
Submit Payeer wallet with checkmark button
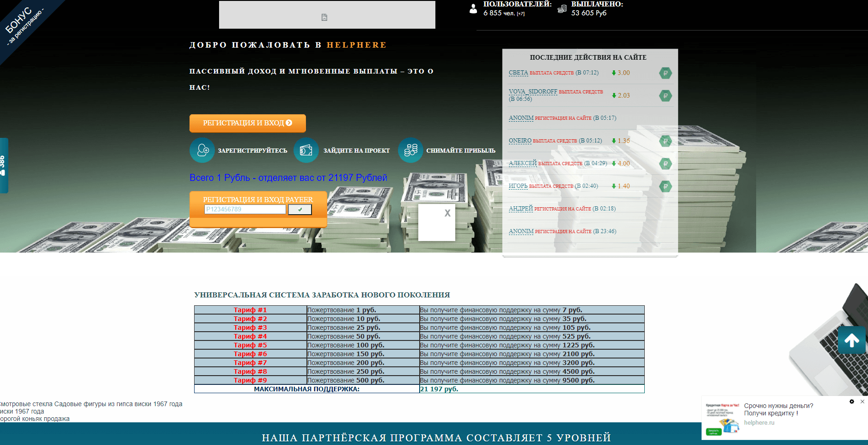[x=300, y=210]
